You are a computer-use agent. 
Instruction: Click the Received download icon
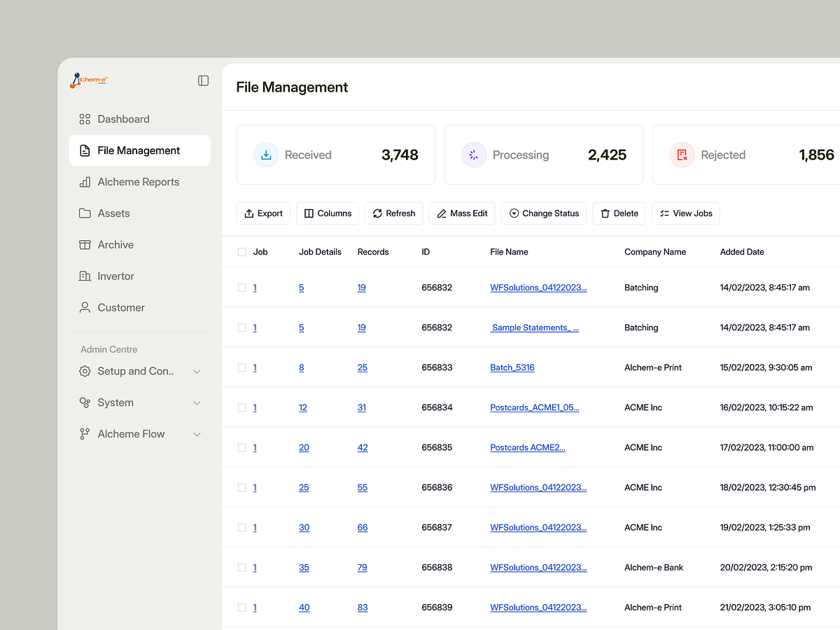266,155
